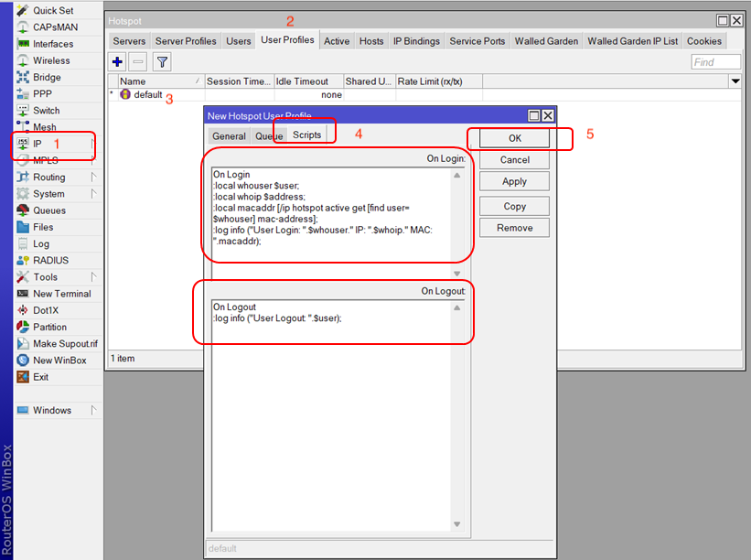Viewport: 751px width, 560px height.
Task: Open the General tab in dialog
Action: 229,136
